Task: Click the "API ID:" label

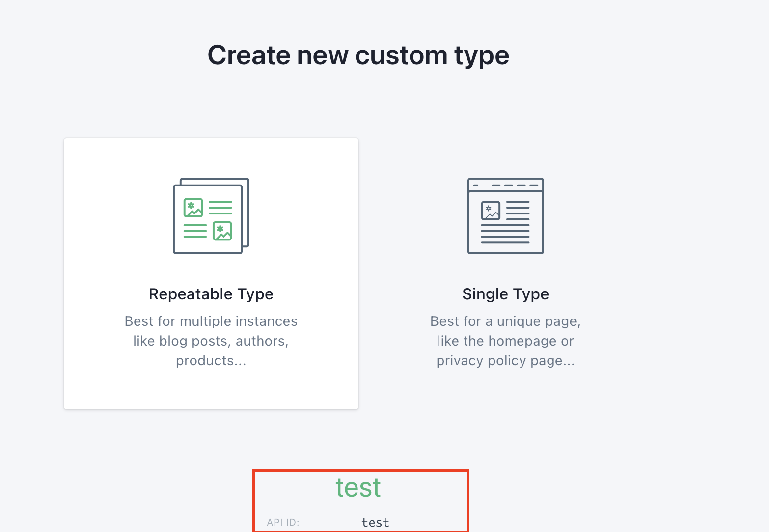Action: tap(283, 523)
